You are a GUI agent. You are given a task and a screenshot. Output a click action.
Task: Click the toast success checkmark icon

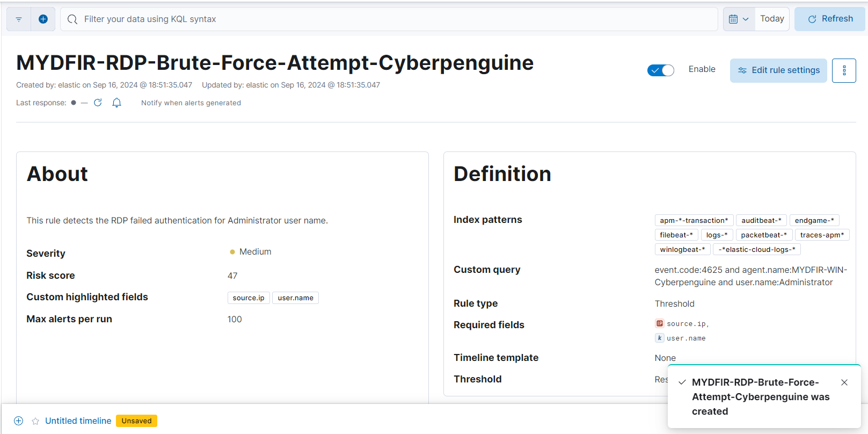coord(682,382)
